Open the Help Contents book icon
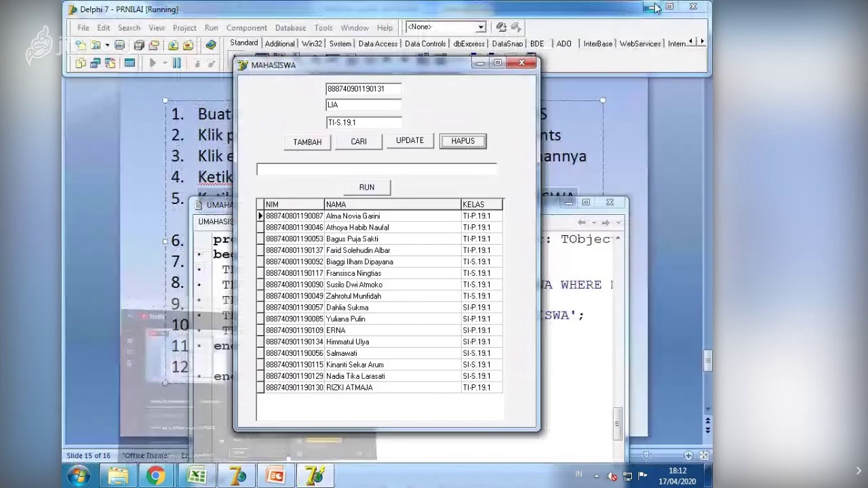868x488 pixels. click(211, 45)
